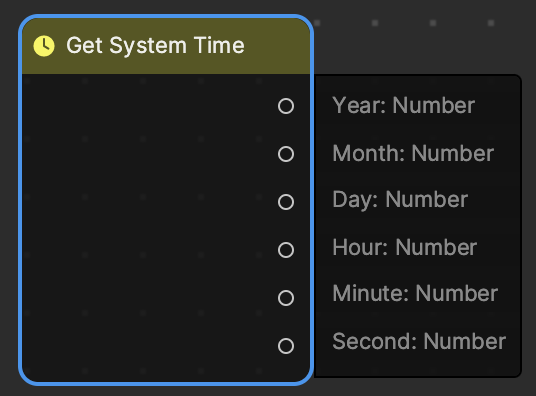The width and height of the screenshot is (536, 396).
Task: Select the Day output port circle
Action: click(x=286, y=202)
